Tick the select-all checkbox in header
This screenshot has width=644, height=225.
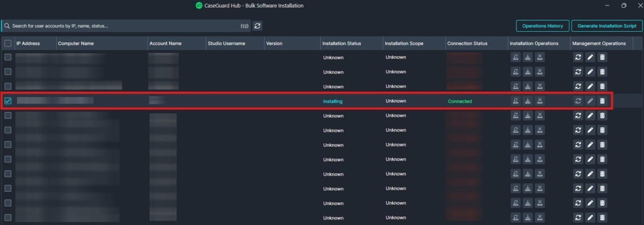[8, 43]
